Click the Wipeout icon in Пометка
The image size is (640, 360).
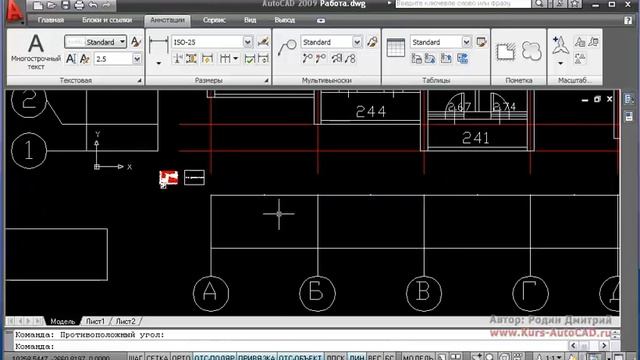tap(505, 51)
